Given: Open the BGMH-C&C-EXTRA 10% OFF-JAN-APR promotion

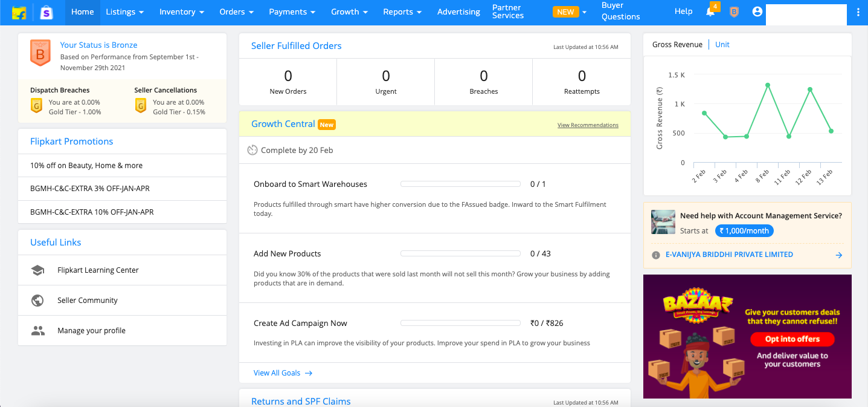Looking at the screenshot, I should pyautogui.click(x=122, y=212).
